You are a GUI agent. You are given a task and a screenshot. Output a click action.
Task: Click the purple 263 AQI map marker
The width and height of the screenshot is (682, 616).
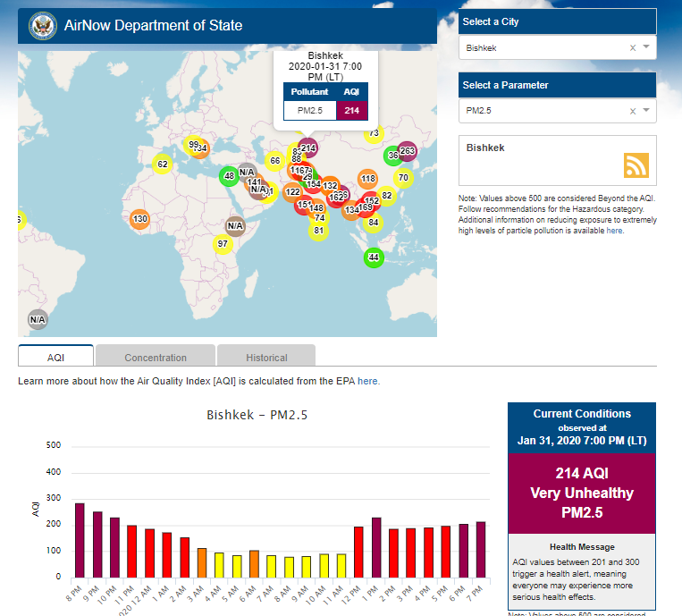[407, 151]
